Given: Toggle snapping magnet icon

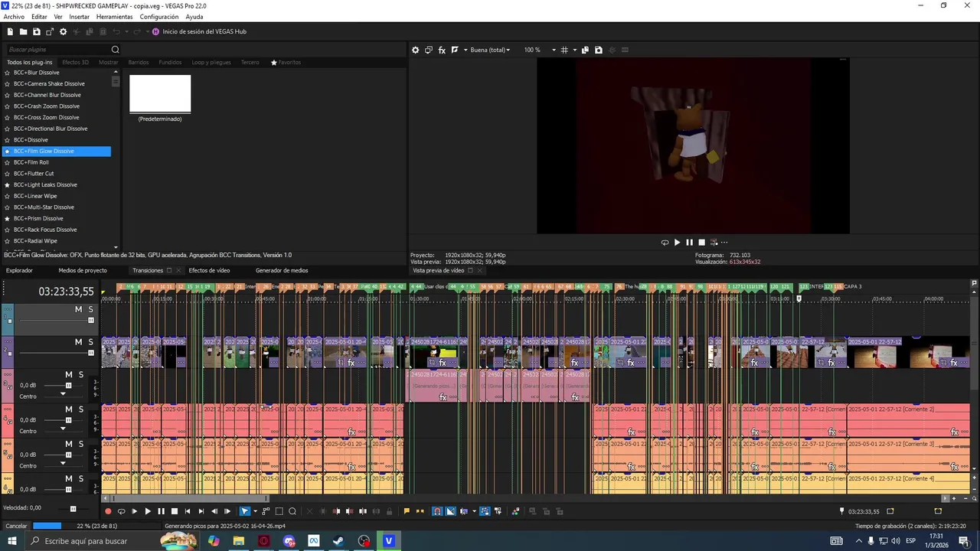Looking at the screenshot, I should (x=437, y=511).
